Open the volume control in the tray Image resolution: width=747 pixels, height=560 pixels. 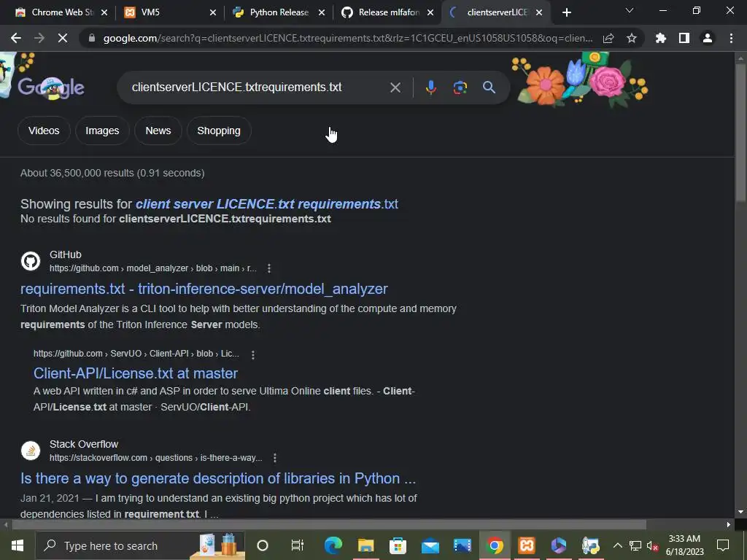tap(653, 545)
